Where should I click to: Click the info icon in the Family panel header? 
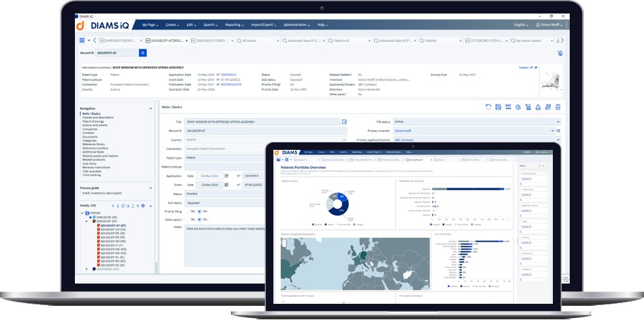pyautogui.click(x=118, y=206)
